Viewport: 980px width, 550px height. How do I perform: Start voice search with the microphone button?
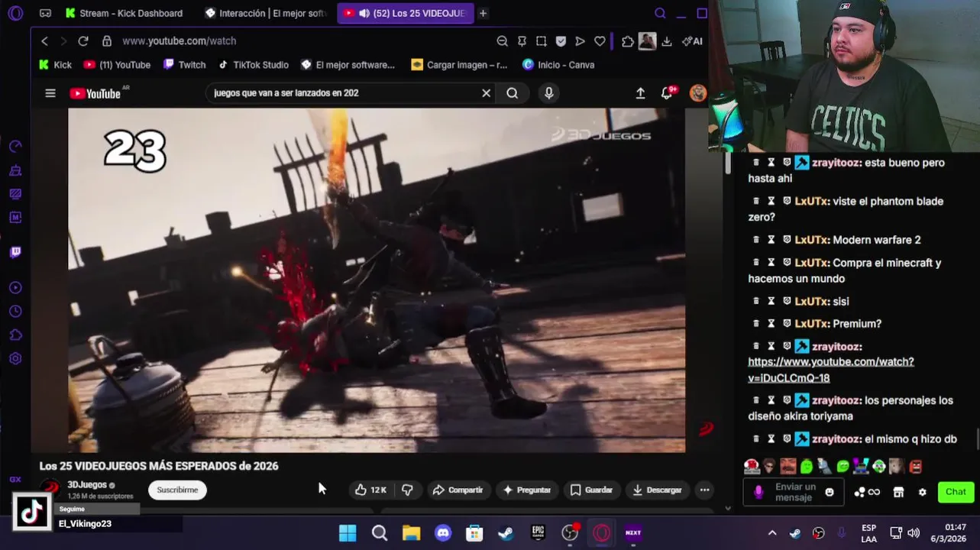[x=548, y=93]
